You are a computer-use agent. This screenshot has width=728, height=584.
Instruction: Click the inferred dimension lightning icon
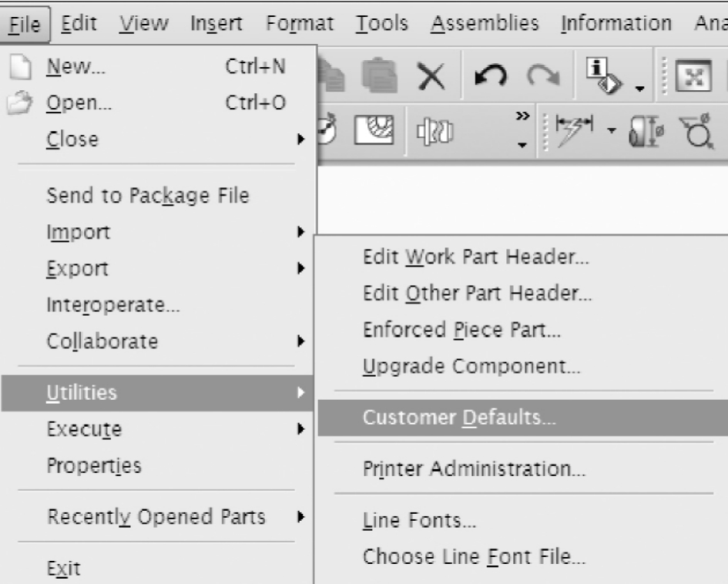575,132
